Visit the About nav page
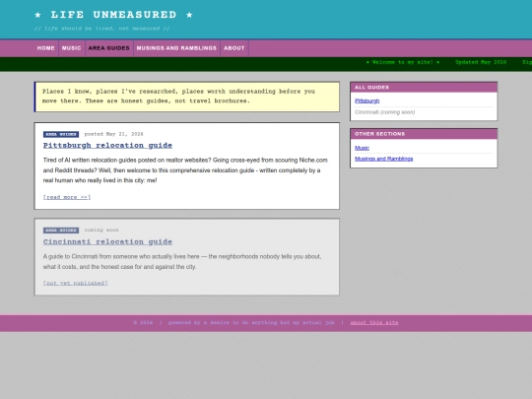The width and height of the screenshot is (532, 399). pyautogui.click(x=234, y=48)
